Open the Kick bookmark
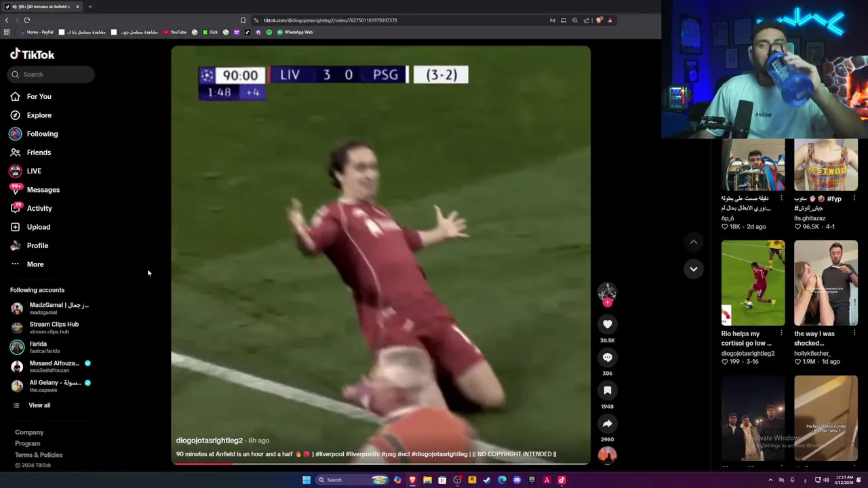This screenshot has width=868, height=488. pyautogui.click(x=210, y=32)
